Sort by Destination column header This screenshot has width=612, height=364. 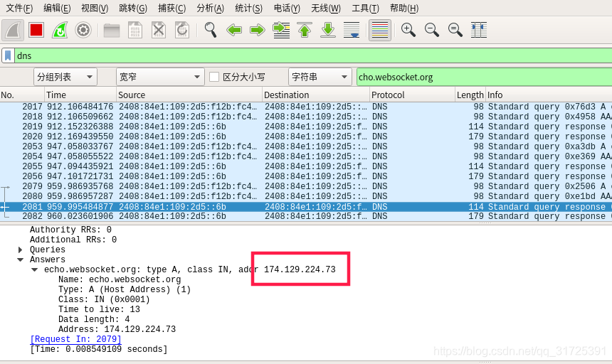pyautogui.click(x=316, y=95)
